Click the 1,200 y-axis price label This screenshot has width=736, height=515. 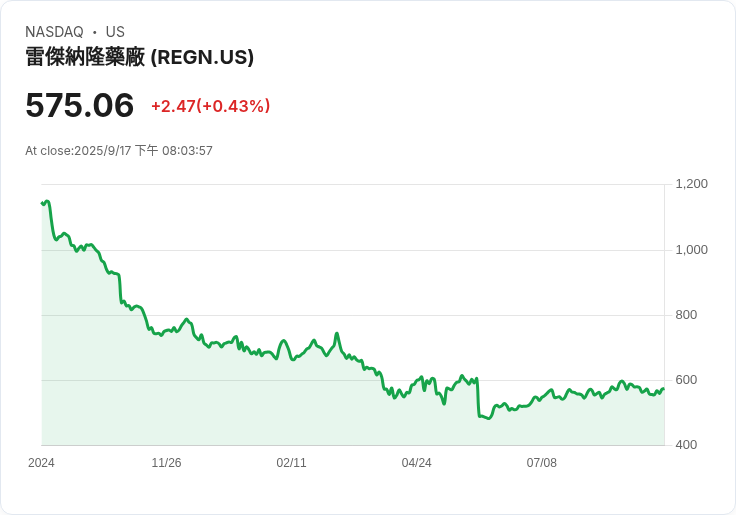point(691,184)
